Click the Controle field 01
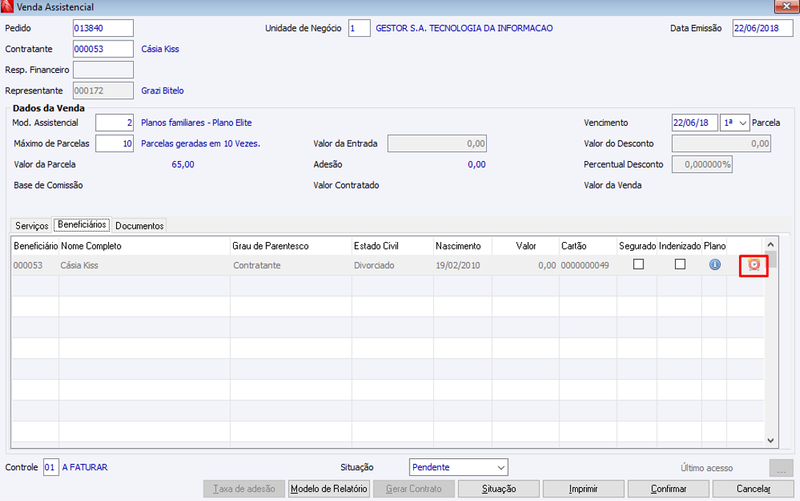 pyautogui.click(x=51, y=467)
